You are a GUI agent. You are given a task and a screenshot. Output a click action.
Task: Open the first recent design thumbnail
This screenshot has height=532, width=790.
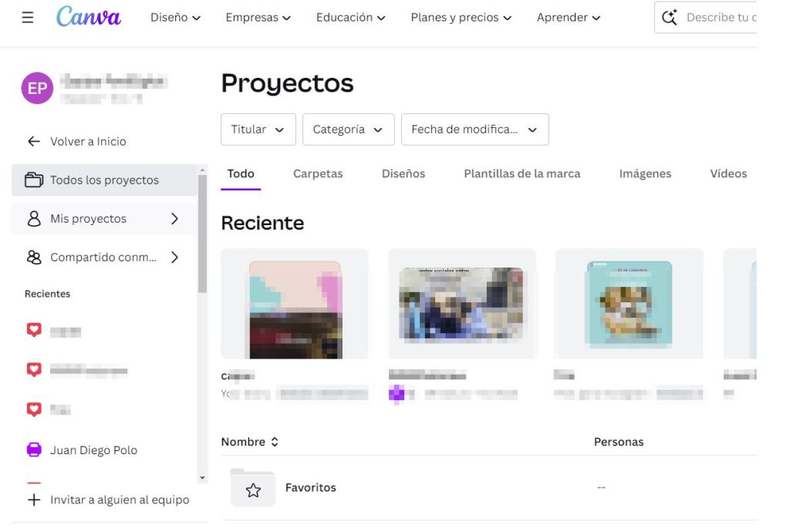click(x=295, y=304)
